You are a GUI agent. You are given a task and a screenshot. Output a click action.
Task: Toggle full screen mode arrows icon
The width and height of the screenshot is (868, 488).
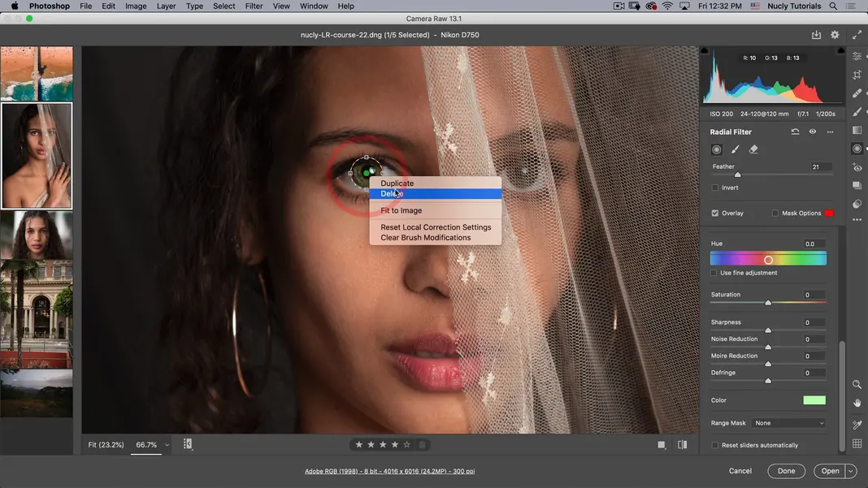(857, 34)
